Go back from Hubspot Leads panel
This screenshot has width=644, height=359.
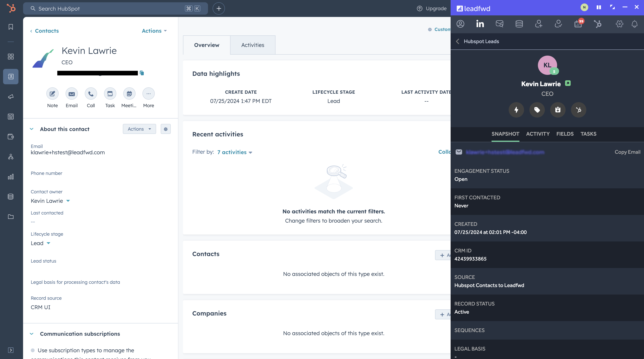pyautogui.click(x=458, y=41)
